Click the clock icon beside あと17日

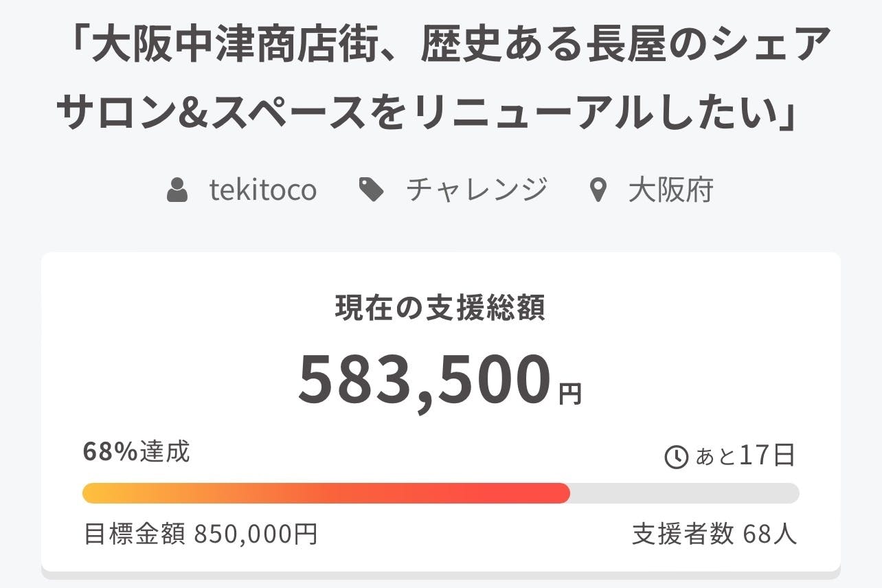pyautogui.click(x=677, y=457)
